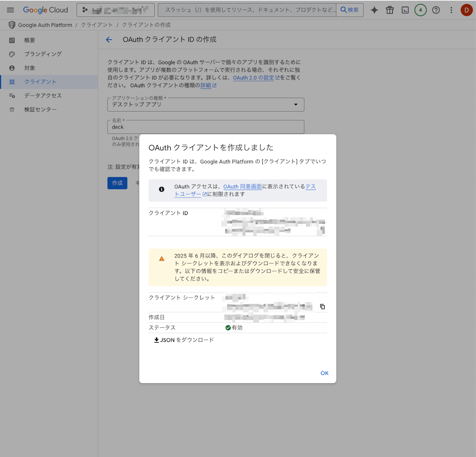This screenshot has width=476, height=457.
Task: Click the ブランディング palette icon
Action: pos(12,54)
